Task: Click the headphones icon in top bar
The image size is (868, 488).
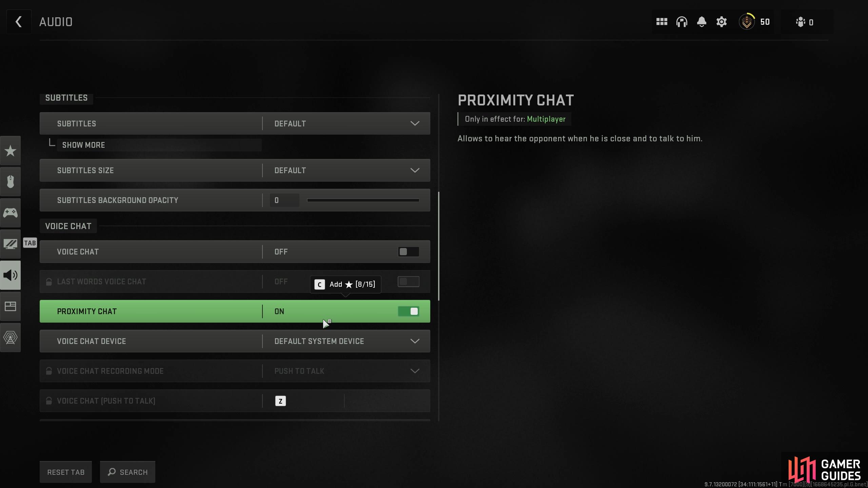Action: [x=682, y=22]
